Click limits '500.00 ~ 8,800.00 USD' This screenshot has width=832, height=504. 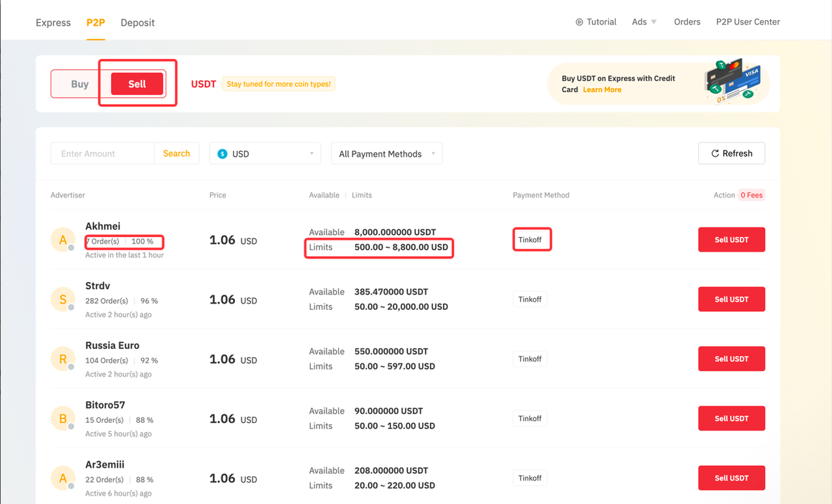[401, 247]
